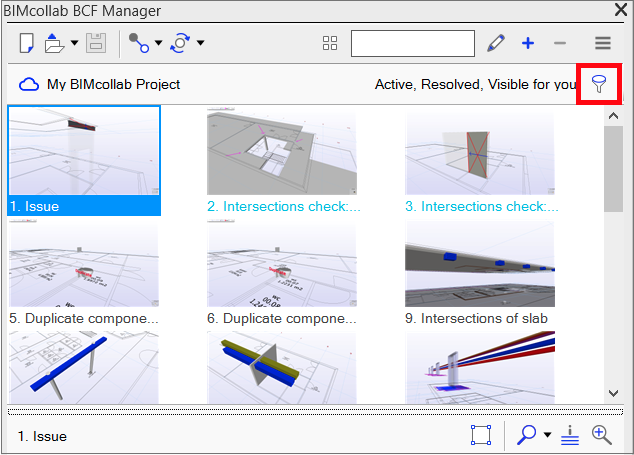Click the cloud project icon
Screen dimensions: 634x455
29,85
